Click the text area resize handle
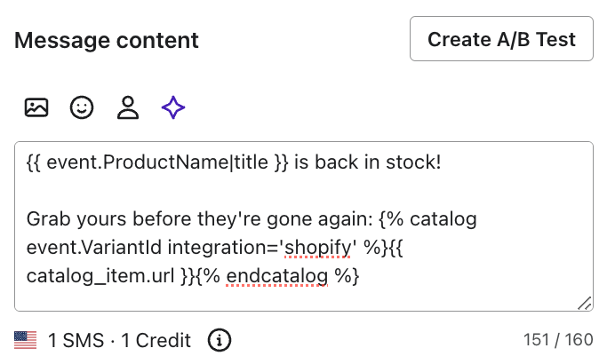 [584, 303]
